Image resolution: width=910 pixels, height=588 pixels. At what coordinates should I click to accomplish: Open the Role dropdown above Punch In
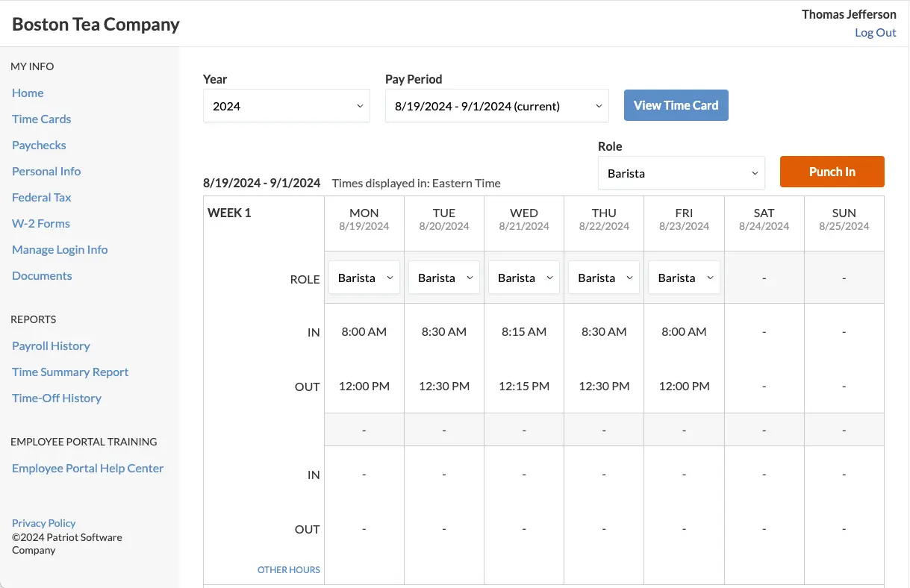point(682,173)
